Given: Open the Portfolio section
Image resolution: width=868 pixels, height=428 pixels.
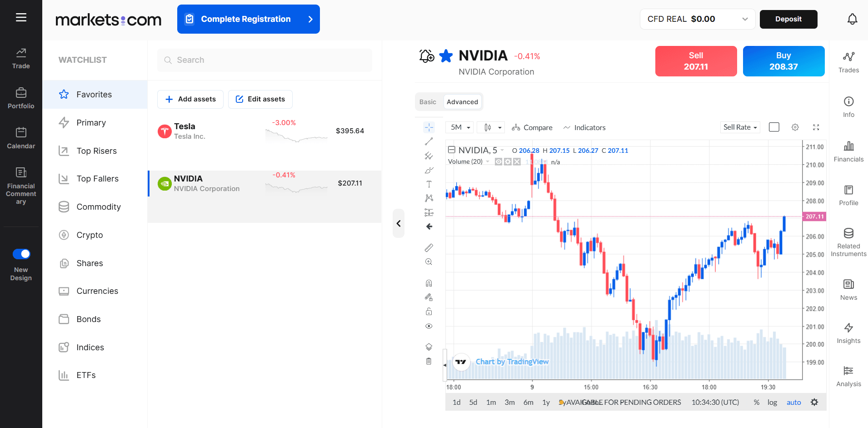Looking at the screenshot, I should click(x=21, y=98).
